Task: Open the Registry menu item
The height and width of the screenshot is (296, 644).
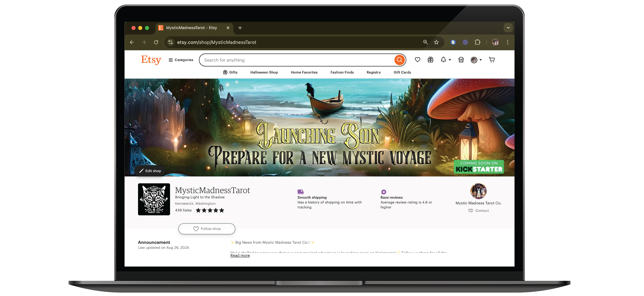Action: 373,72
